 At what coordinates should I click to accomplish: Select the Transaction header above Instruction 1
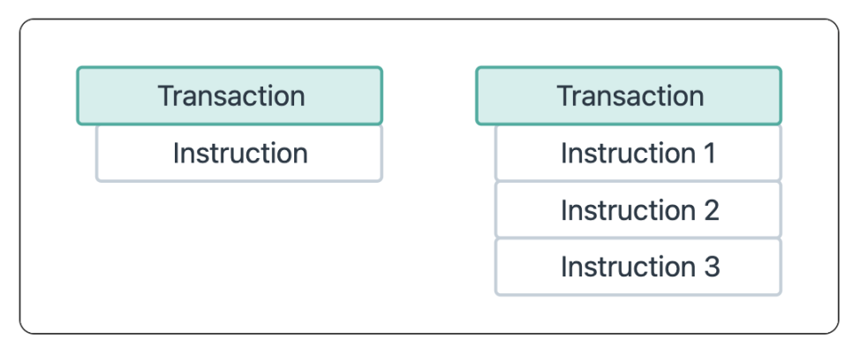coord(629,96)
